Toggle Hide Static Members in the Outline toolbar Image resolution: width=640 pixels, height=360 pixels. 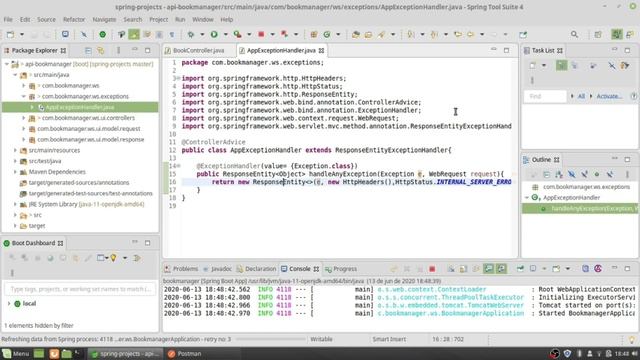[x=584, y=175]
